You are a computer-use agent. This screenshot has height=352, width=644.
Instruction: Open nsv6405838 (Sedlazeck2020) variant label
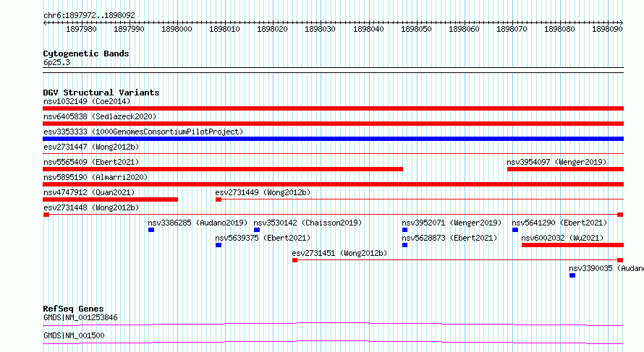click(100, 116)
